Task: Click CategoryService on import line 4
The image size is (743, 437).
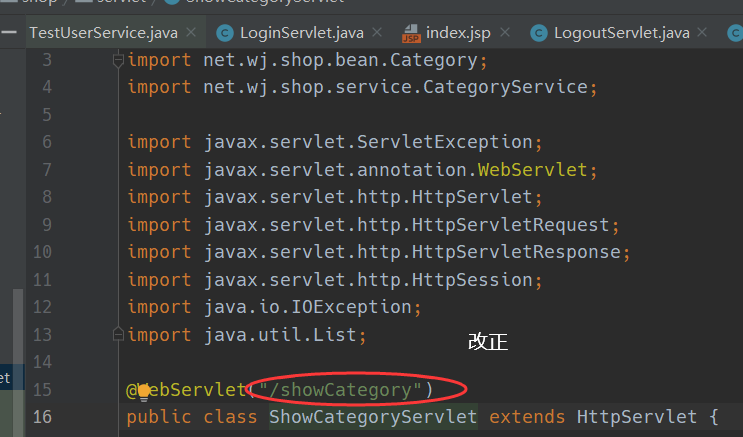Action: coord(505,87)
